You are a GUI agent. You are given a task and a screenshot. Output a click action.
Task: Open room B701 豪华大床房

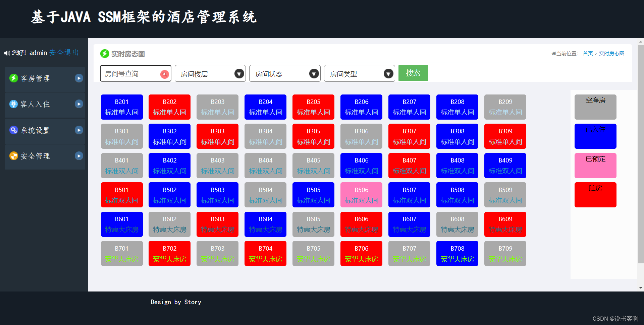pyautogui.click(x=122, y=253)
